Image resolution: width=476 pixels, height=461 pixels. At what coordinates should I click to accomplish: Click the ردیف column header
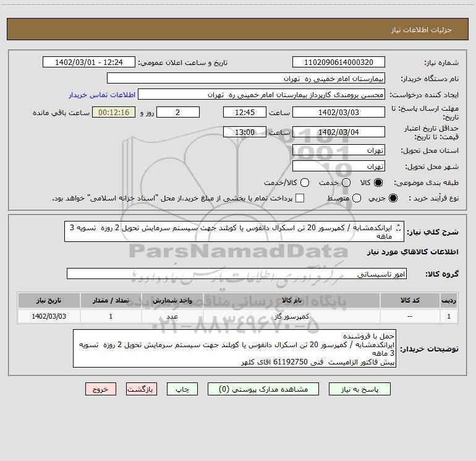pos(449,300)
